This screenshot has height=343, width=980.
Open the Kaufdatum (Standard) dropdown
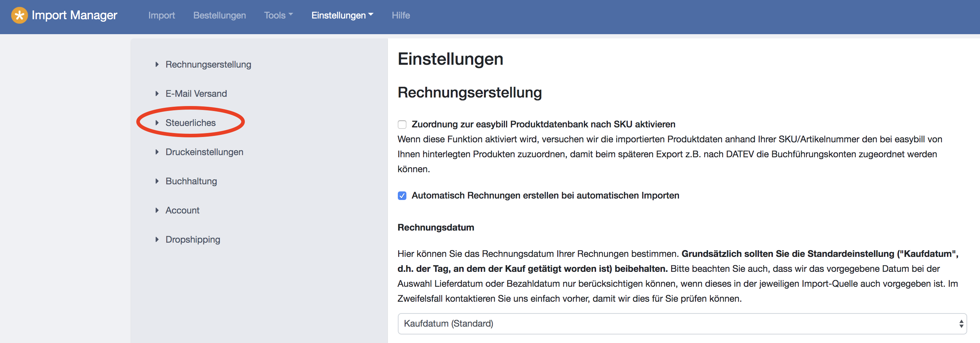[x=682, y=323]
